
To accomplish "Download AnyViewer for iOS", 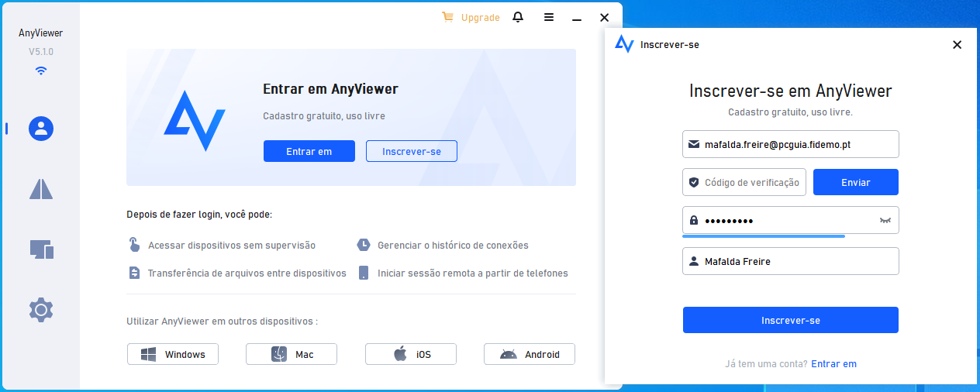I will 411,354.
